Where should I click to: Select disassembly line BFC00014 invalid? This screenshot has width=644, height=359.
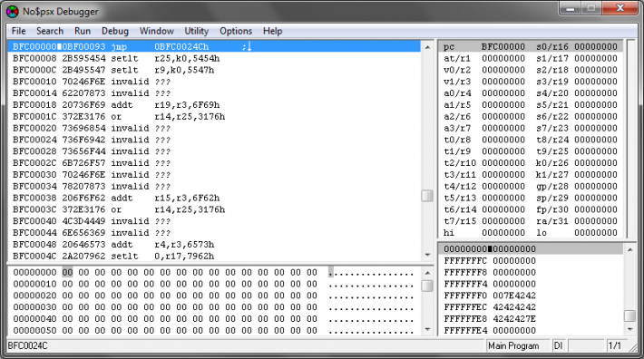[x=214, y=93]
